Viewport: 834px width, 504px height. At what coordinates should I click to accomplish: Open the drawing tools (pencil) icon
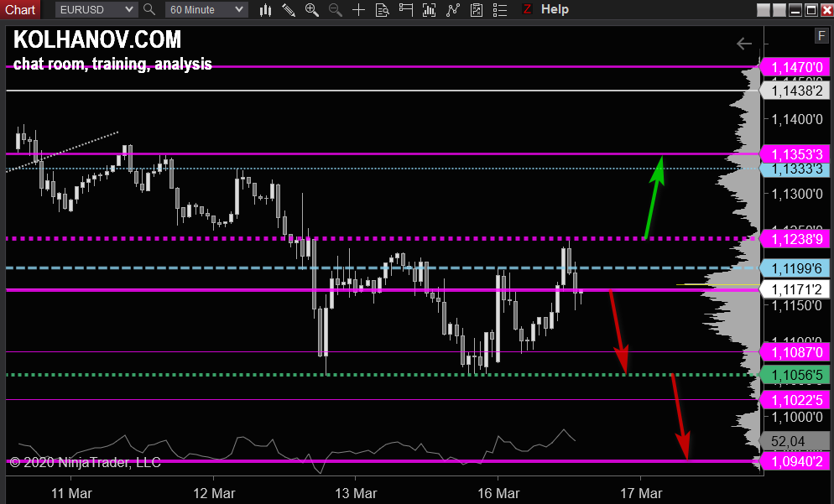[289, 9]
